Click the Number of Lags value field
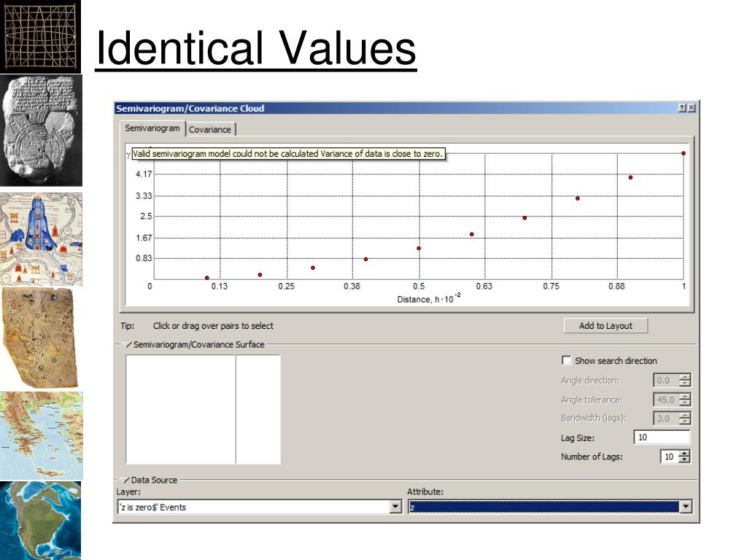This screenshot has width=747, height=560. coord(670,456)
